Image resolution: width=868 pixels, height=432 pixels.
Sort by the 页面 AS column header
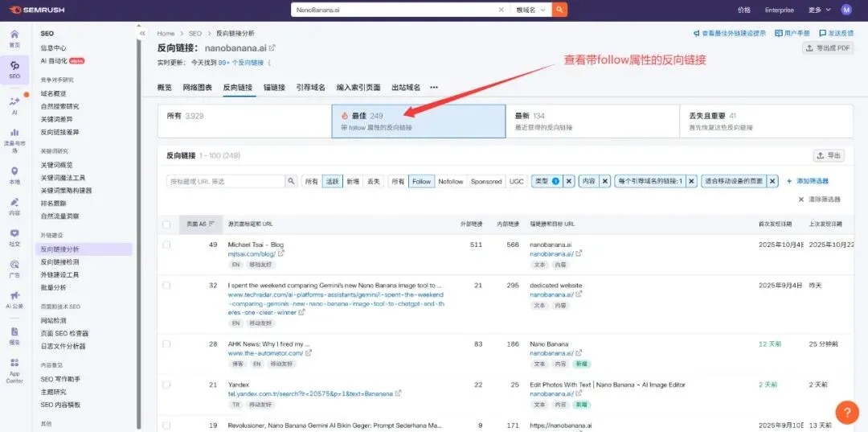[200, 224]
